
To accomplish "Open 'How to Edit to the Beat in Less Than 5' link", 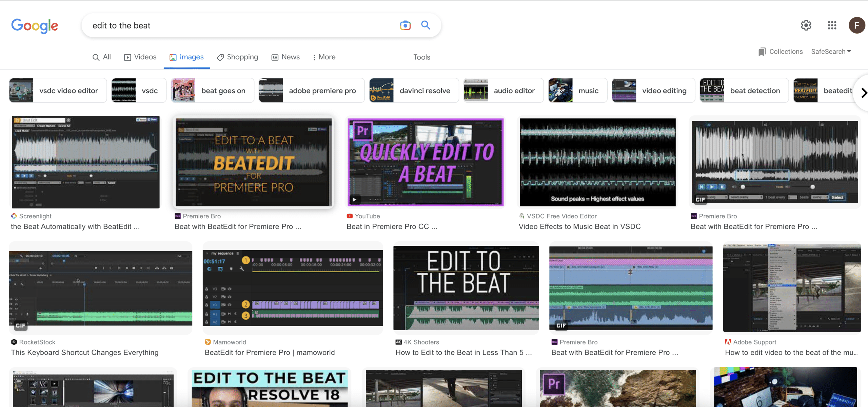I will (463, 352).
